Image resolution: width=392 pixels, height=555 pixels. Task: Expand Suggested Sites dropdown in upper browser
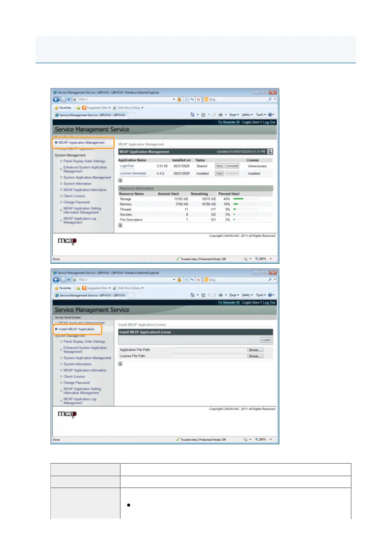(109, 108)
